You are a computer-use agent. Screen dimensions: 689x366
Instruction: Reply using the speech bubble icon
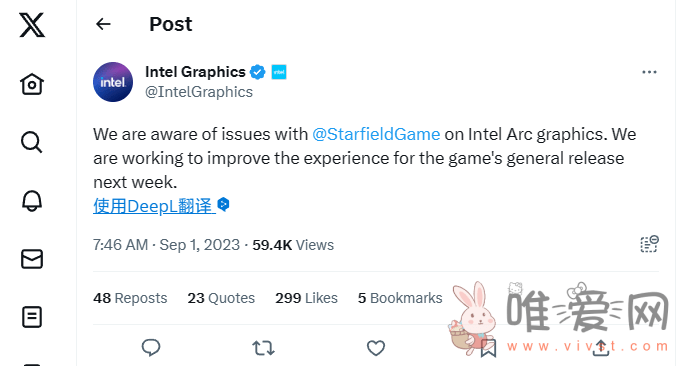click(151, 348)
